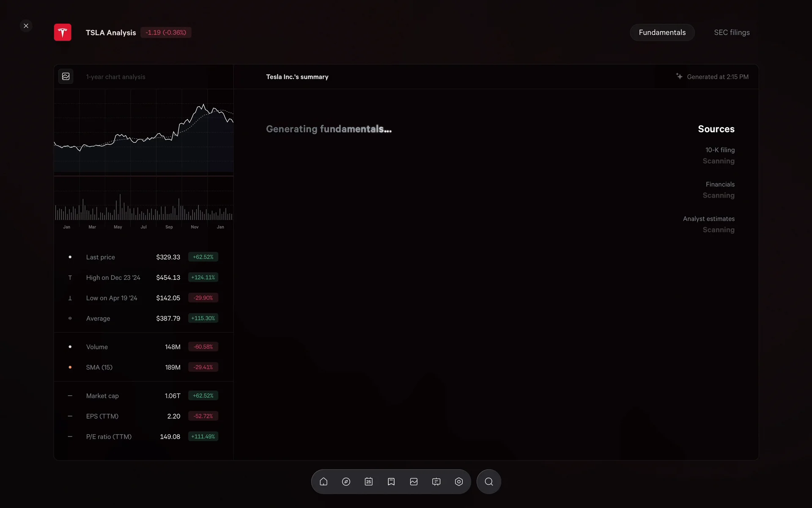
Task: Switch to the SEC filings tab
Action: tap(732, 33)
